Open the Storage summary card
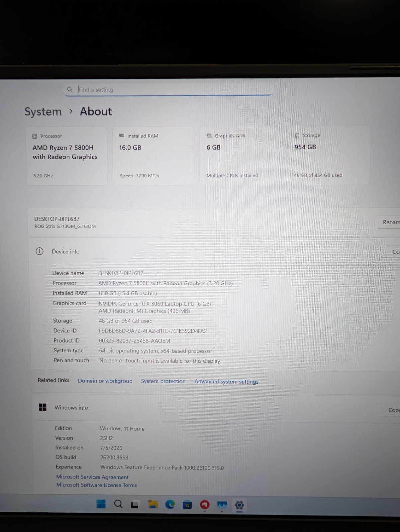This screenshot has width=400, height=532. (x=329, y=155)
